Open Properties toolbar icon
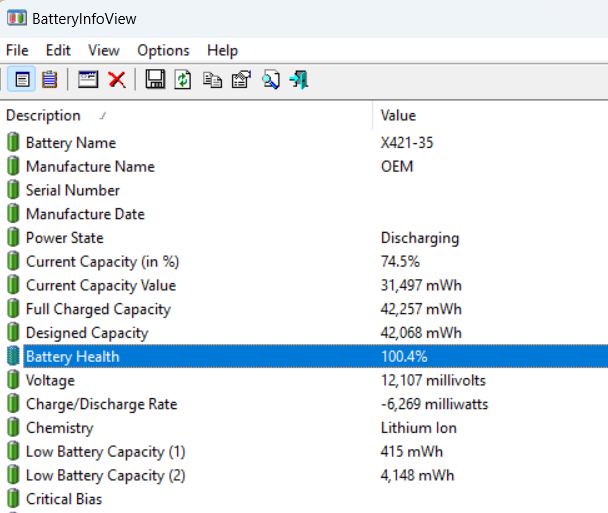Viewport: 608px width, 513px height. [241, 80]
